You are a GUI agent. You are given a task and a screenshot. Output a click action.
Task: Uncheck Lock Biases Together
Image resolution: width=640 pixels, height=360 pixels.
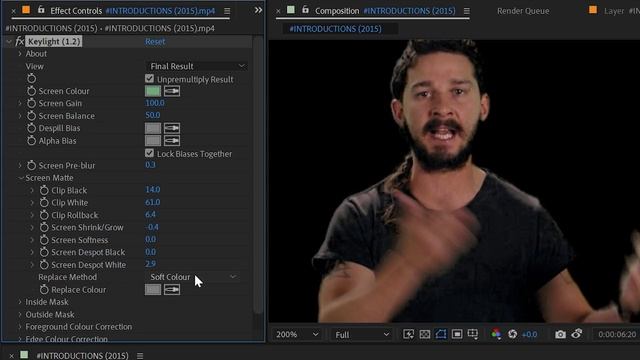[x=149, y=153]
